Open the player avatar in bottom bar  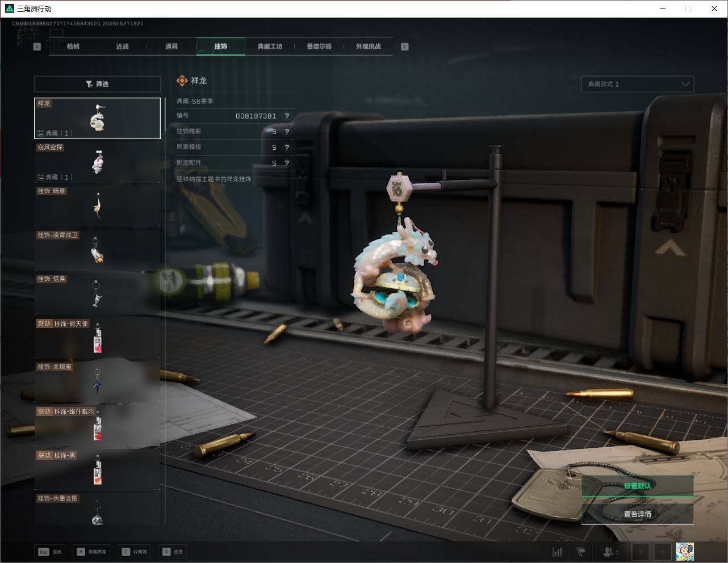(685, 552)
